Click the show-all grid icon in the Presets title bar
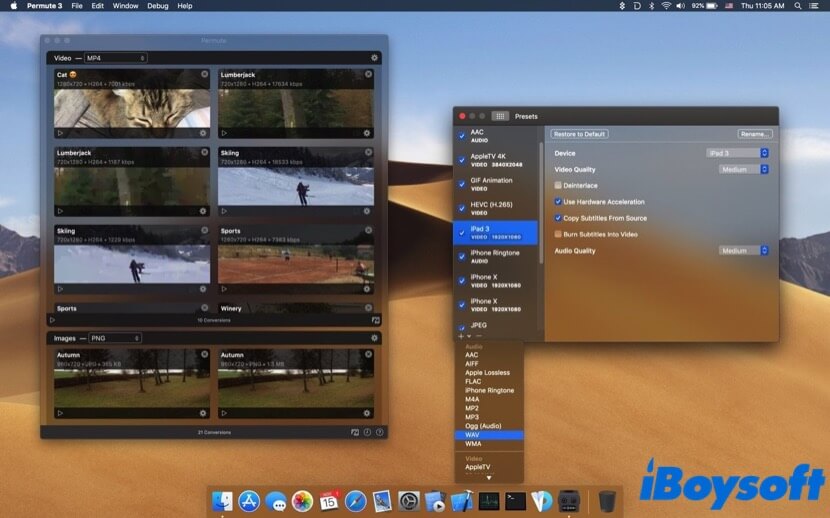This screenshot has height=518, width=830. coord(501,116)
